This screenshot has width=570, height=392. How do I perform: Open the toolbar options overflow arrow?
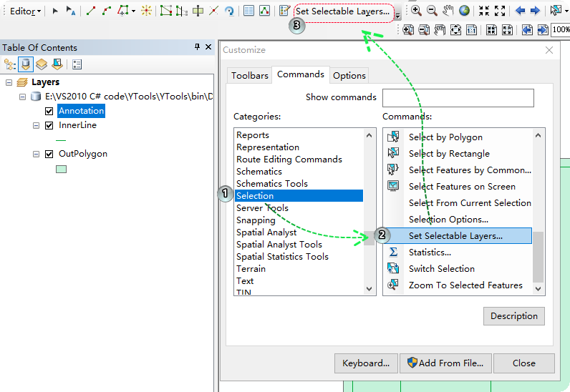pos(398,16)
